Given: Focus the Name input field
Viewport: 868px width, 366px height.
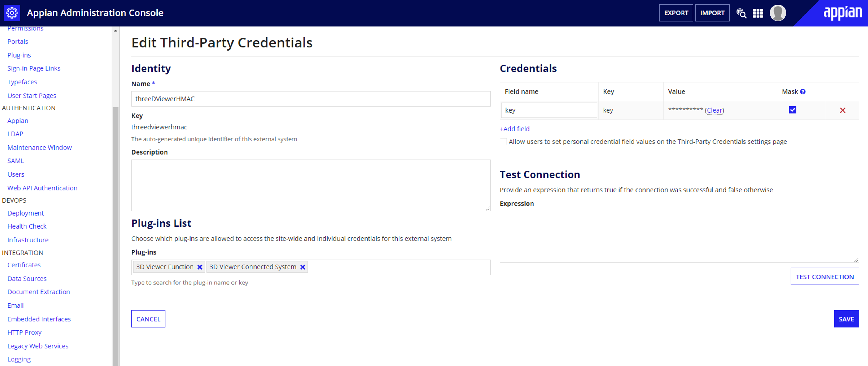Looking at the screenshot, I should coord(311,99).
